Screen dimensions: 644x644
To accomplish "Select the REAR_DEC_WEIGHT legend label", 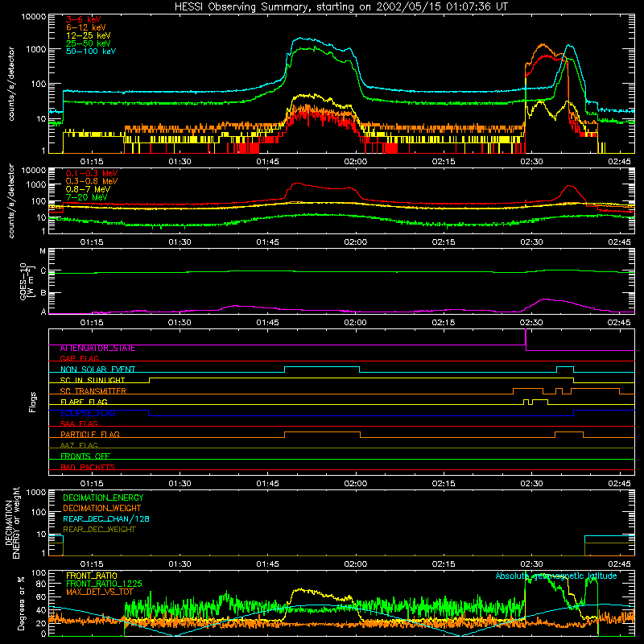I will pos(99,530).
